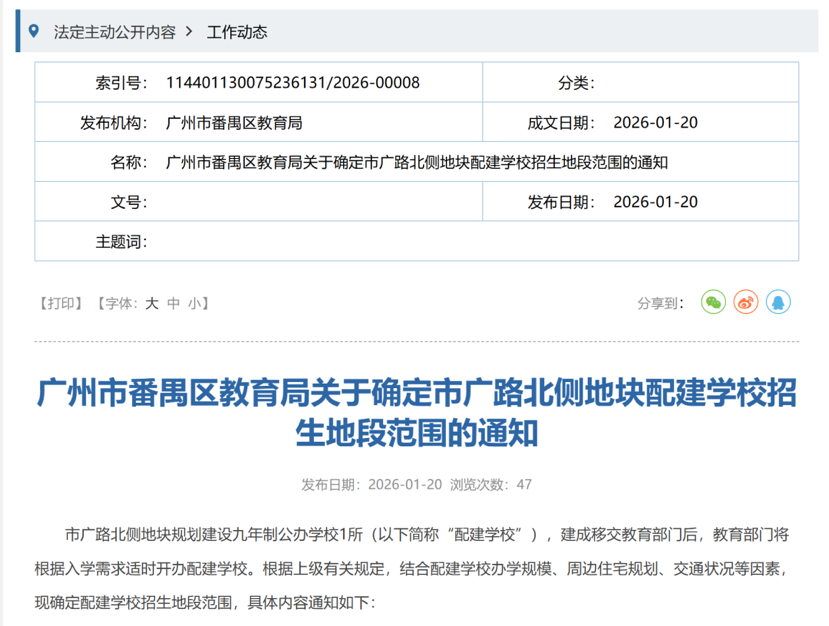Click the 分享到 label beside share icons
The height and width of the screenshot is (626, 829).
(x=661, y=303)
